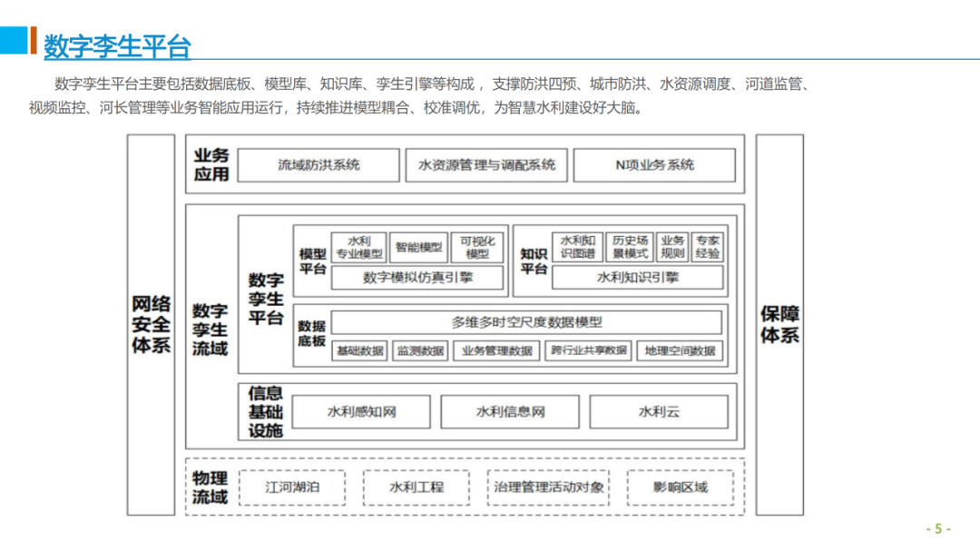Select the 智能模型 box
Viewport: 980px width, 552px height.
pyautogui.click(x=418, y=247)
